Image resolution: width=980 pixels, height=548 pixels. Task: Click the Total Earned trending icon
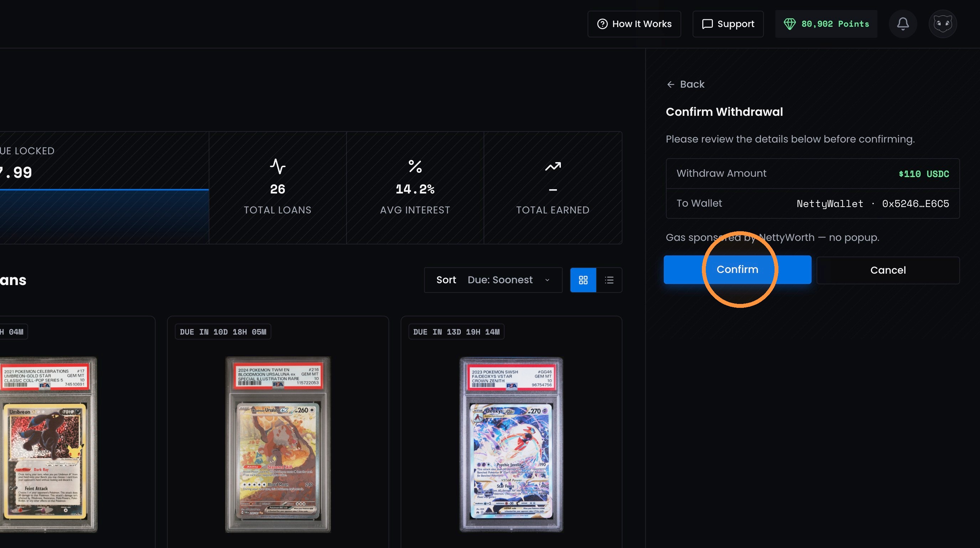(x=553, y=166)
